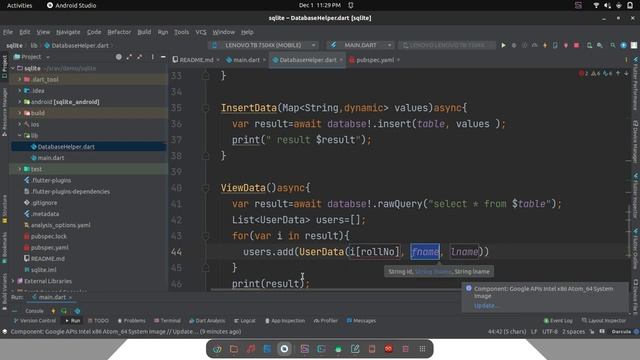Collapse all in Project panel

pyautogui.click(x=140, y=57)
